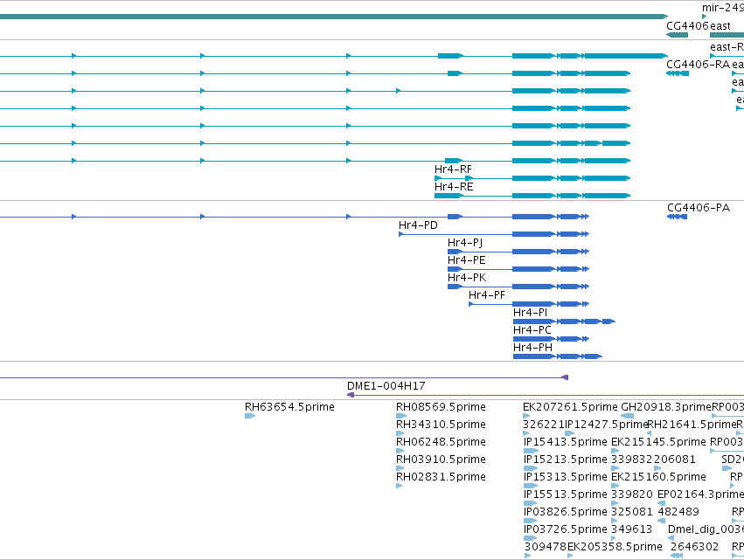Select the Hr4-RF transcript label
Screen dimensions: 744x560
(x=453, y=169)
